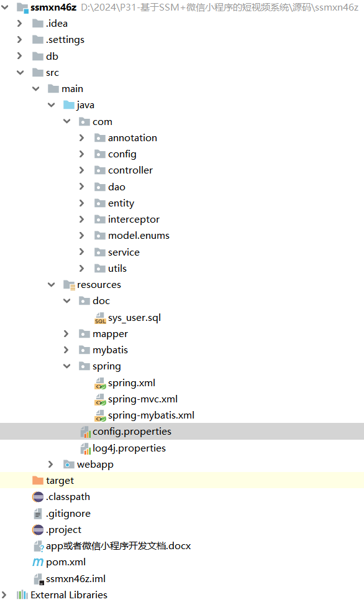Screen dimensions: 364x602
Task: Collapse the spring folder
Action: pyautogui.click(x=66, y=366)
